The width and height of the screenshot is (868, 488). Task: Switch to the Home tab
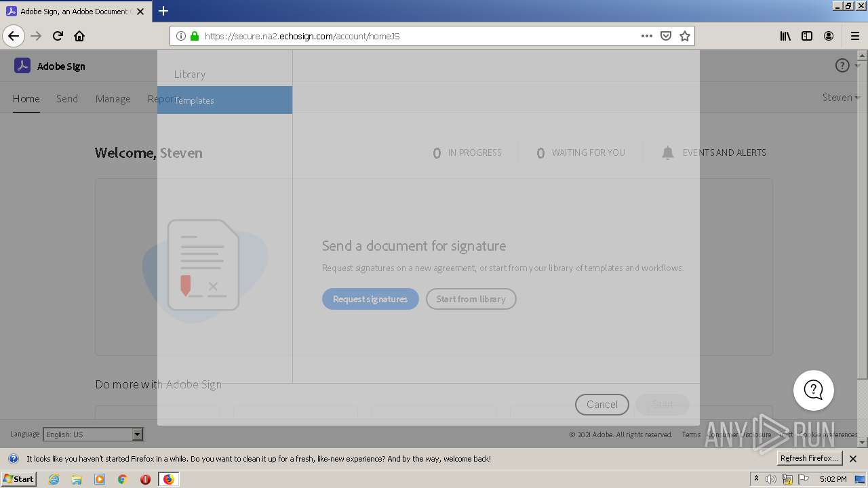(26, 98)
